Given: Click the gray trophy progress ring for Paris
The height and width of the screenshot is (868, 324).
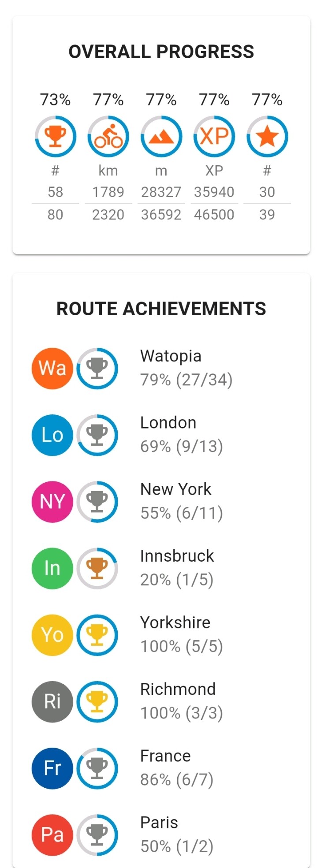Looking at the screenshot, I should [97, 835].
